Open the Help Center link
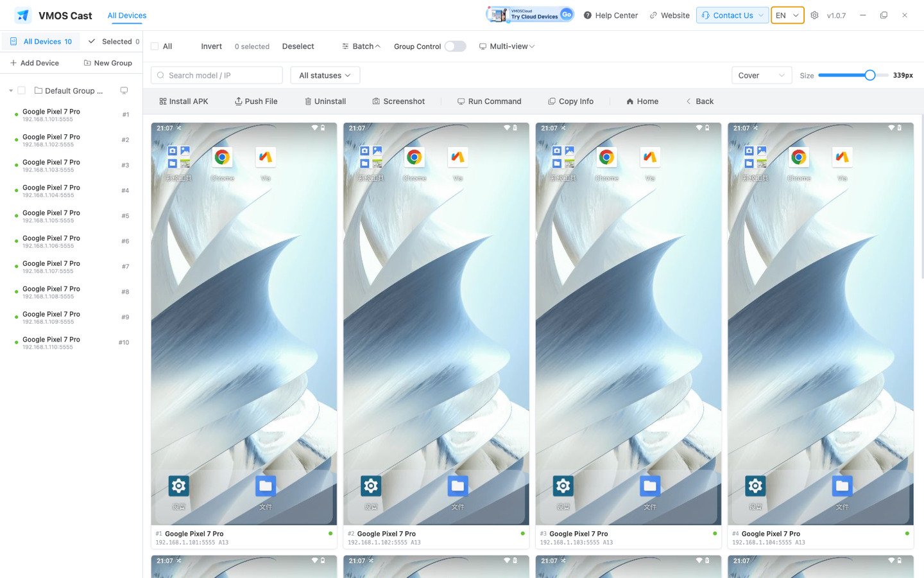Screen dimensions: 924x578 pyautogui.click(x=611, y=15)
